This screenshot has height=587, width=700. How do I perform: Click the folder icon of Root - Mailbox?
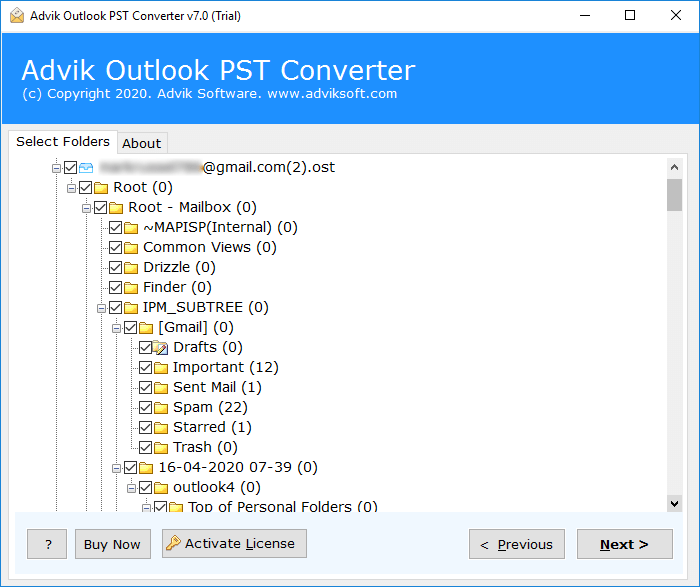click(x=116, y=208)
